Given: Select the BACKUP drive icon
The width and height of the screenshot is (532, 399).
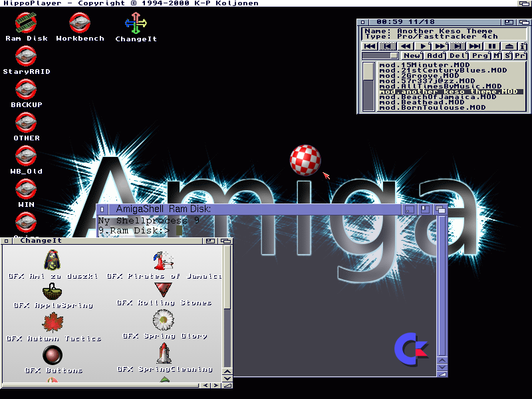Looking at the screenshot, I should pos(26,89).
